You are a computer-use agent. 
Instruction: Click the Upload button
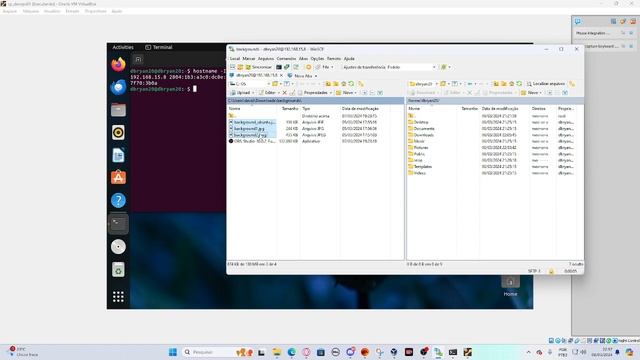click(240, 93)
